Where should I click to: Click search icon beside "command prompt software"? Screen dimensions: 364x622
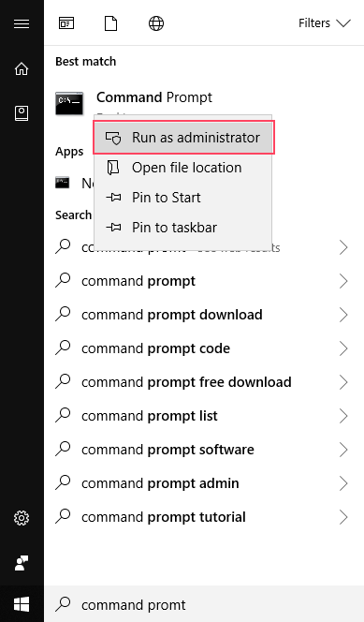[x=63, y=449]
